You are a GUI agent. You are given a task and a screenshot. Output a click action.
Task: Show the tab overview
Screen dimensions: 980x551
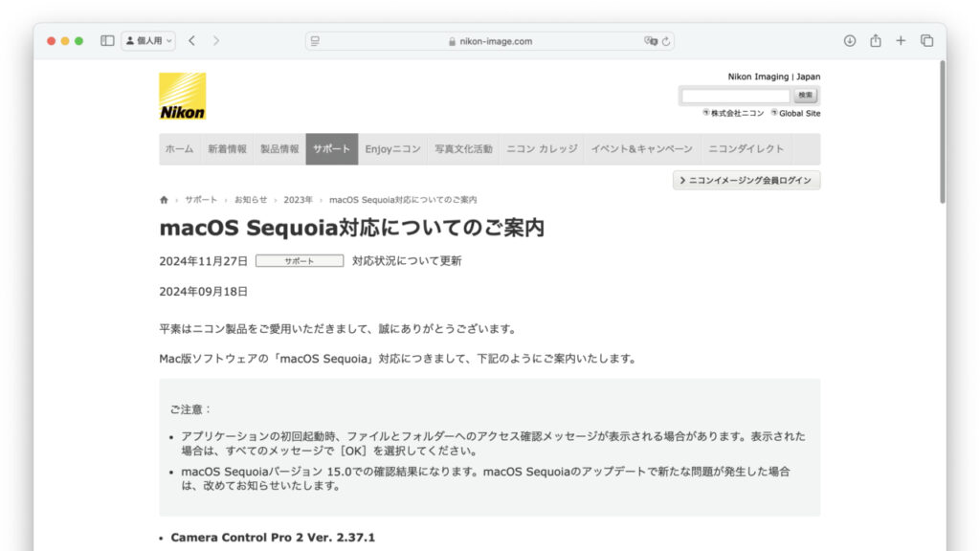tap(925, 41)
